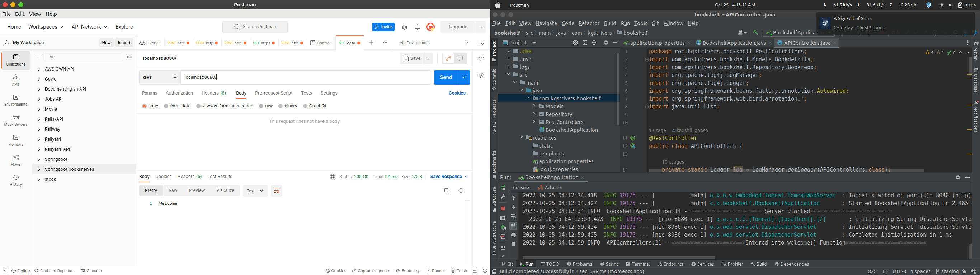Screen dimensions: 980x275
Task: Open History in the Postman sidebar
Action: (15, 180)
